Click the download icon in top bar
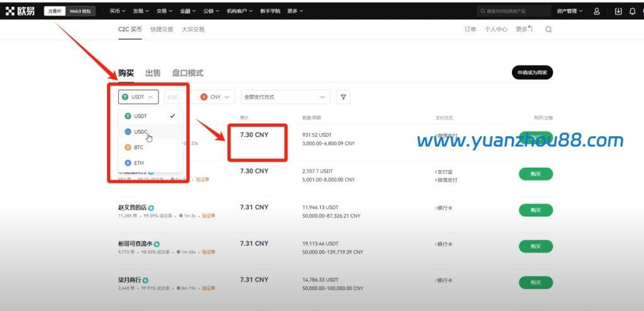The height and width of the screenshot is (311, 644). click(618, 11)
